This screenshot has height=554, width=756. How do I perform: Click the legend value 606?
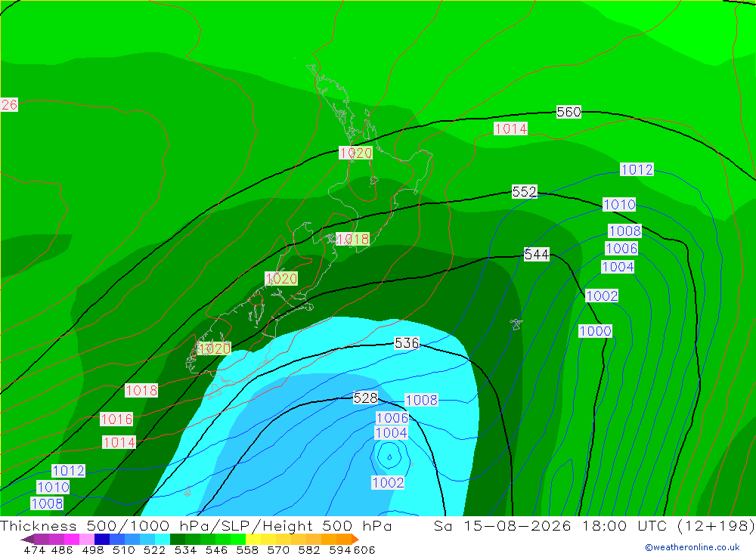(x=364, y=549)
